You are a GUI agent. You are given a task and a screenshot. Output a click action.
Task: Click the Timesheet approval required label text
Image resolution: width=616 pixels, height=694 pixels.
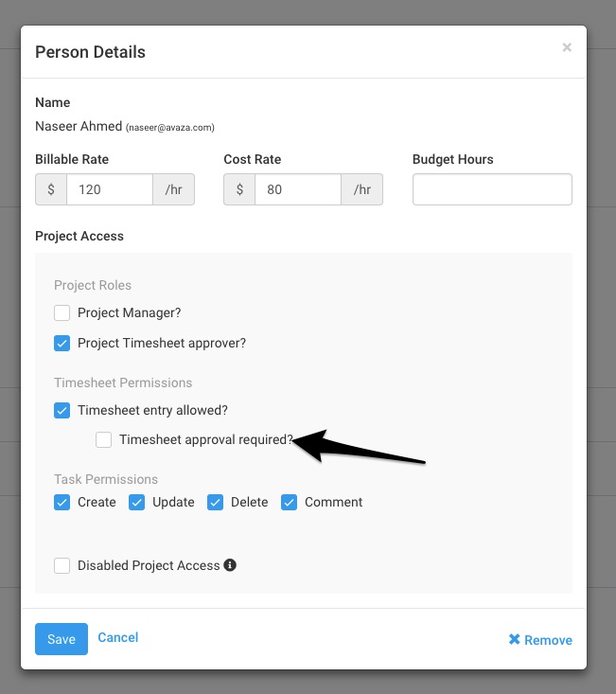point(206,439)
